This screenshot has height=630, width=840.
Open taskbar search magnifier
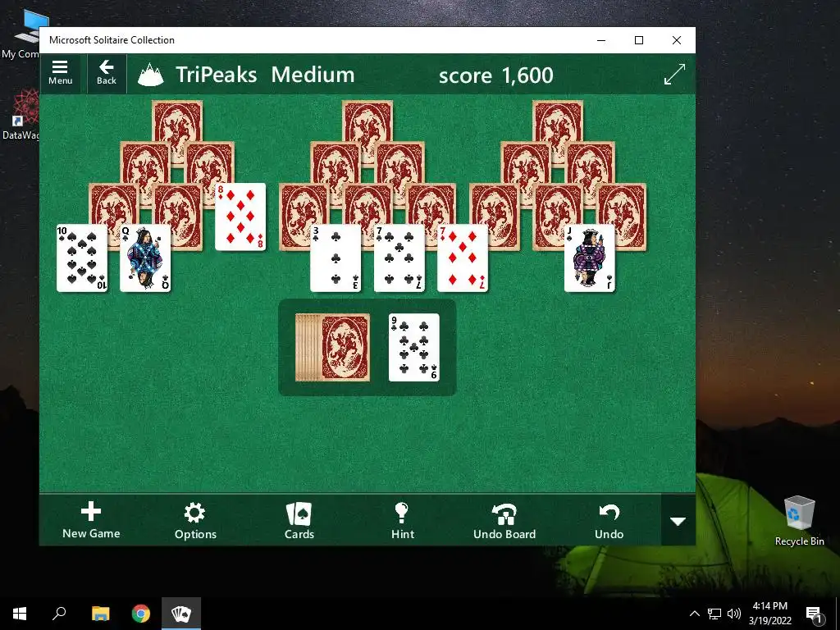point(59,614)
